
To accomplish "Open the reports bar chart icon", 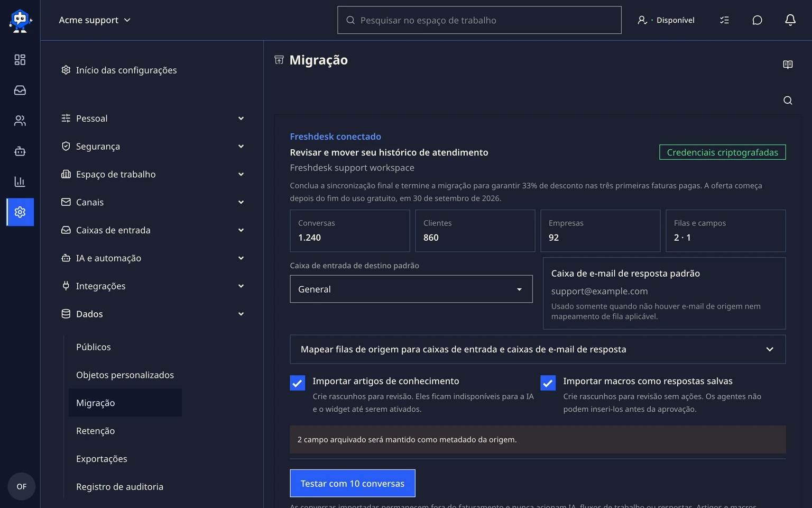I will coord(20,182).
